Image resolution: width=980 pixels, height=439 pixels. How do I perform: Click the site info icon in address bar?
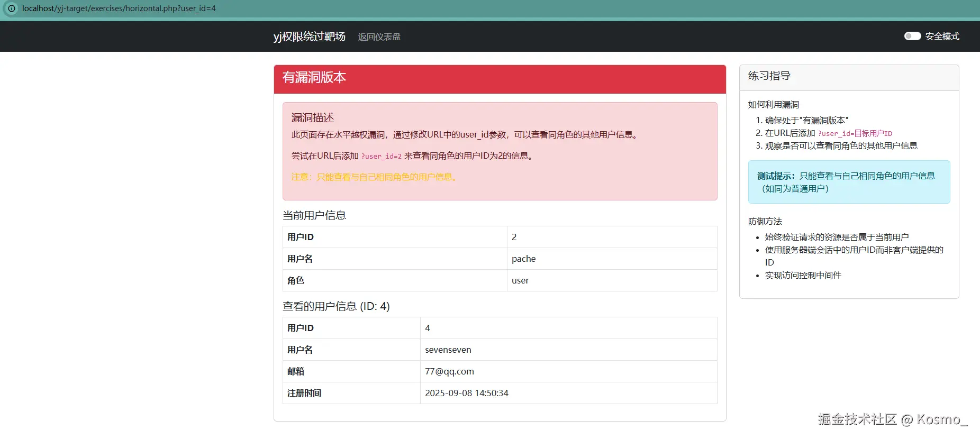tap(12, 8)
